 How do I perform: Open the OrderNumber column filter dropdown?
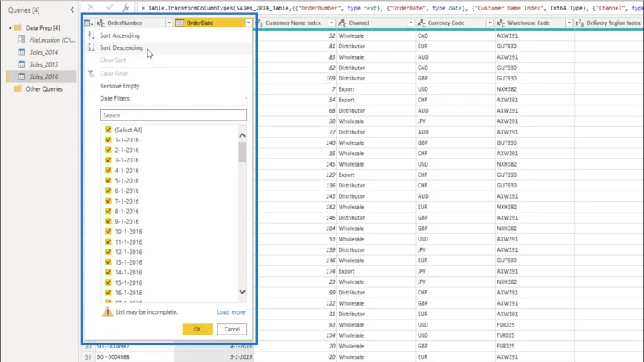click(169, 23)
